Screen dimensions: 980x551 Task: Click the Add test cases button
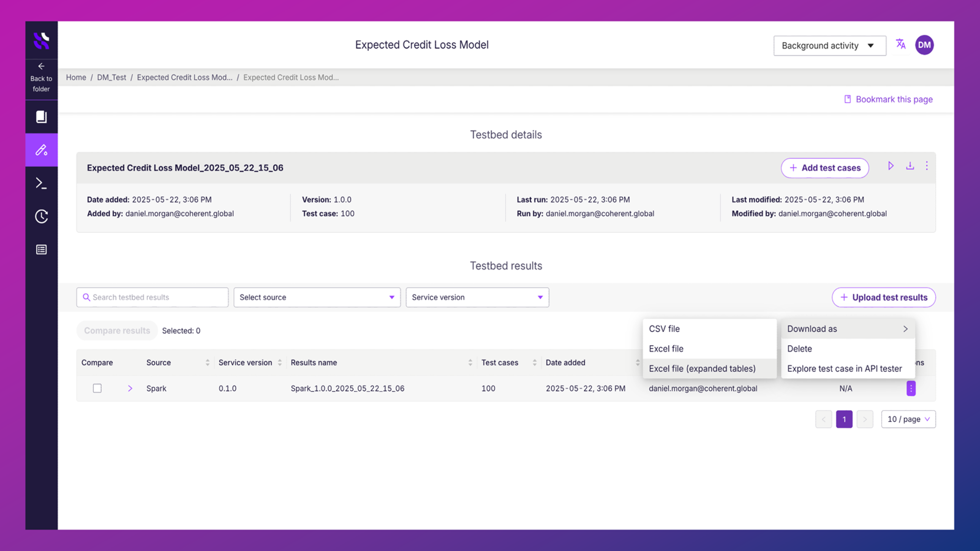click(825, 168)
